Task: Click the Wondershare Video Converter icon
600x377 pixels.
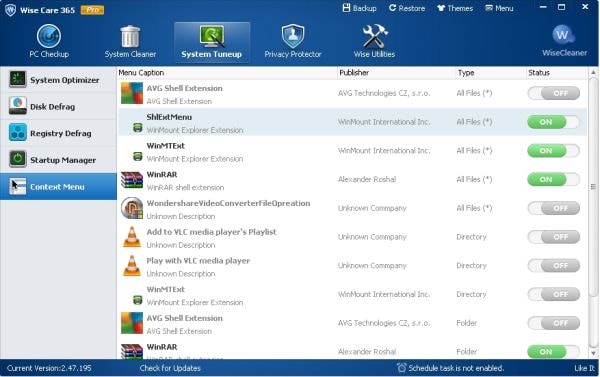Action: [x=132, y=208]
